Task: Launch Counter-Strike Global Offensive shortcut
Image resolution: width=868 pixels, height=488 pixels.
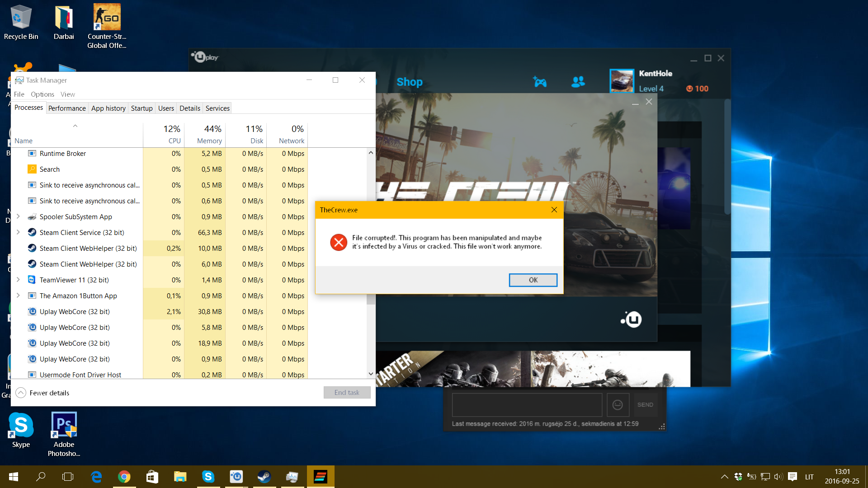Action: 107,26
